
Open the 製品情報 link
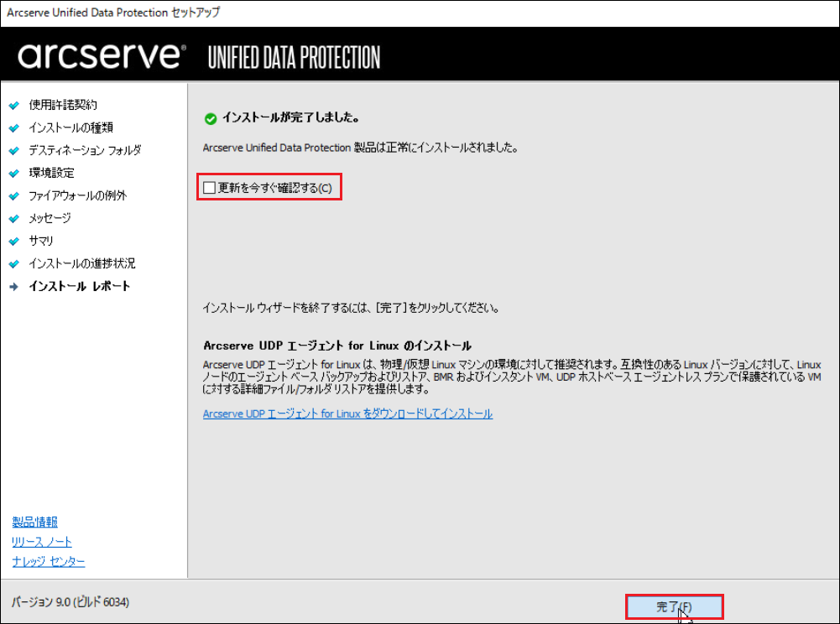(x=34, y=522)
